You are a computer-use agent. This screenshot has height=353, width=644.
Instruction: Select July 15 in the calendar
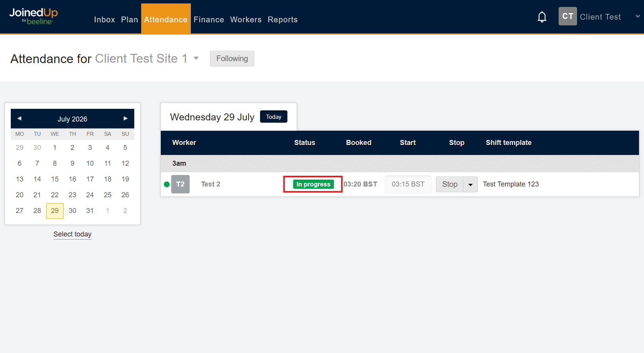[55, 179]
